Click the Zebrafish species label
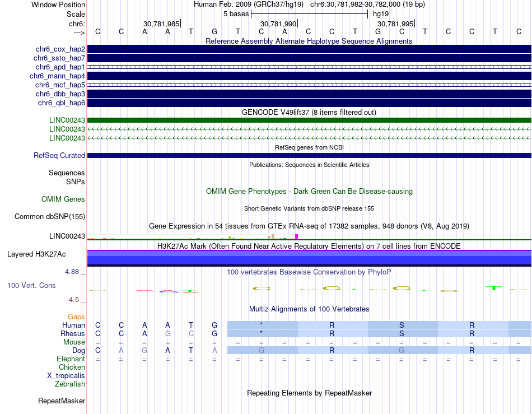Image resolution: width=532 pixels, height=414 pixels. (x=70, y=384)
